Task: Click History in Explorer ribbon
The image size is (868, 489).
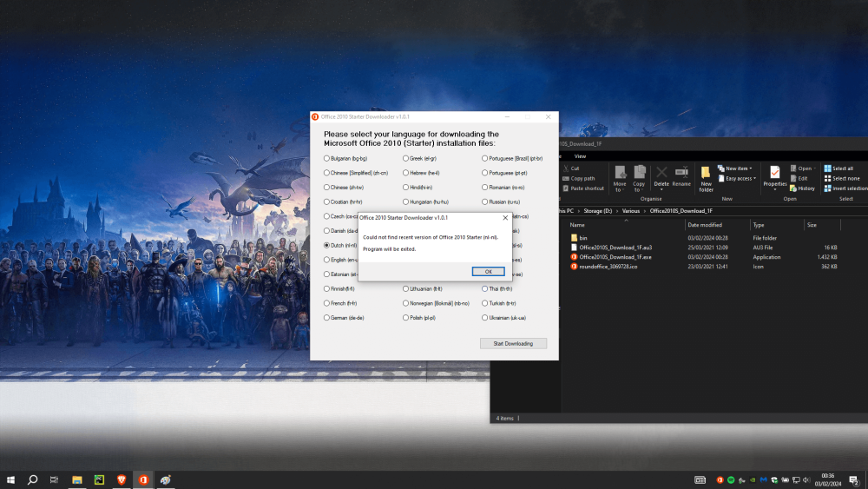Action: (802, 188)
